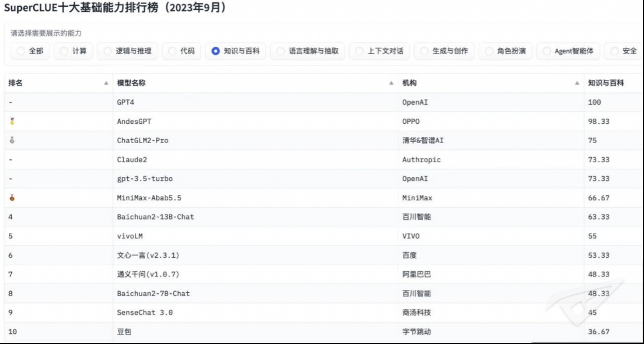Select the Agent智能体 radio button

[x=547, y=51]
